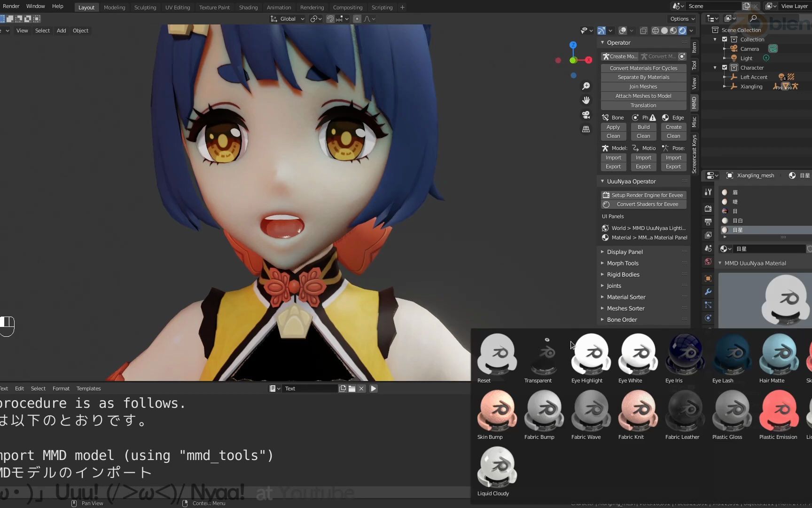Select the pan hand icon in the viewport
This screenshot has width=812, height=508.
tap(586, 100)
